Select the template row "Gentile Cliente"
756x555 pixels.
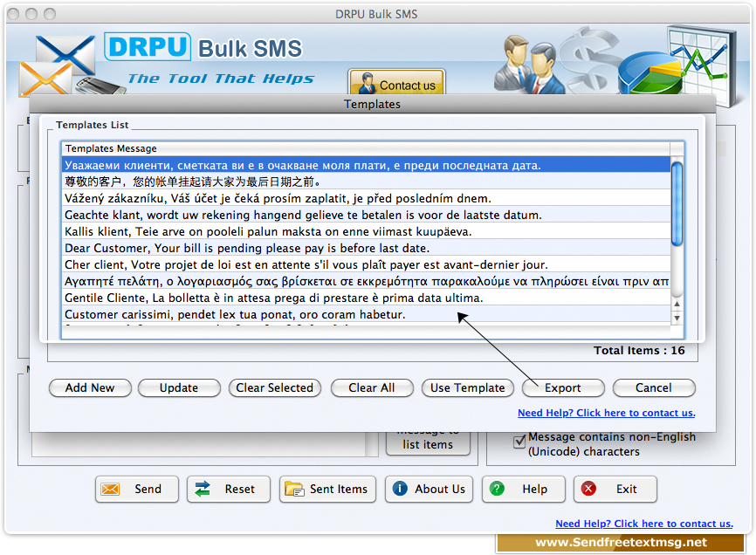366,298
